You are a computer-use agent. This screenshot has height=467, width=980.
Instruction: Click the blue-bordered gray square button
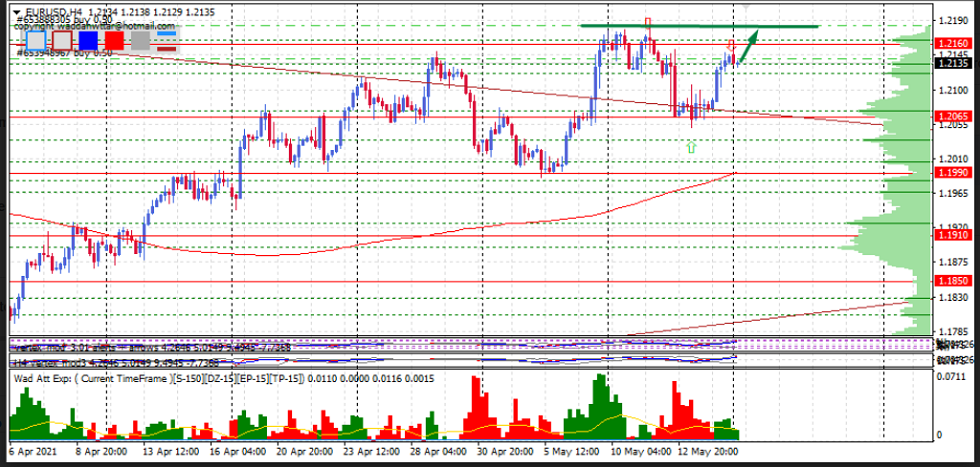(36, 41)
